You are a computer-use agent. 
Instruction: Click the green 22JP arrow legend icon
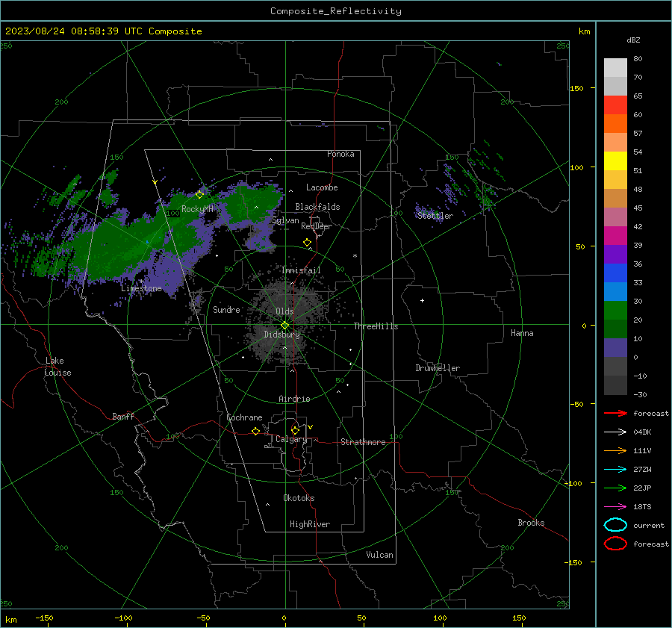click(615, 488)
